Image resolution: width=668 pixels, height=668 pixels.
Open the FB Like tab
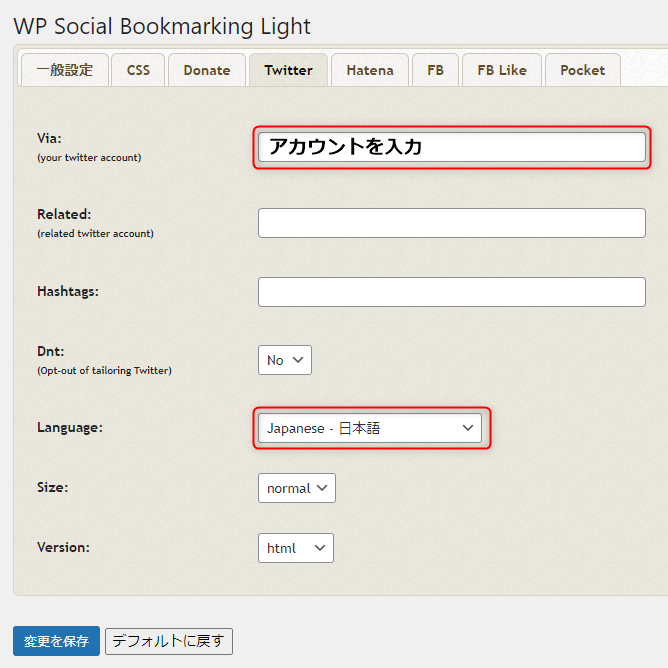pos(502,70)
